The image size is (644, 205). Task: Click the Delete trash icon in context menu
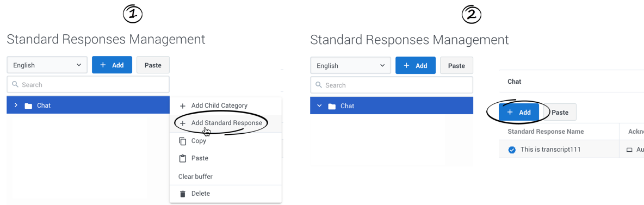pyautogui.click(x=183, y=194)
